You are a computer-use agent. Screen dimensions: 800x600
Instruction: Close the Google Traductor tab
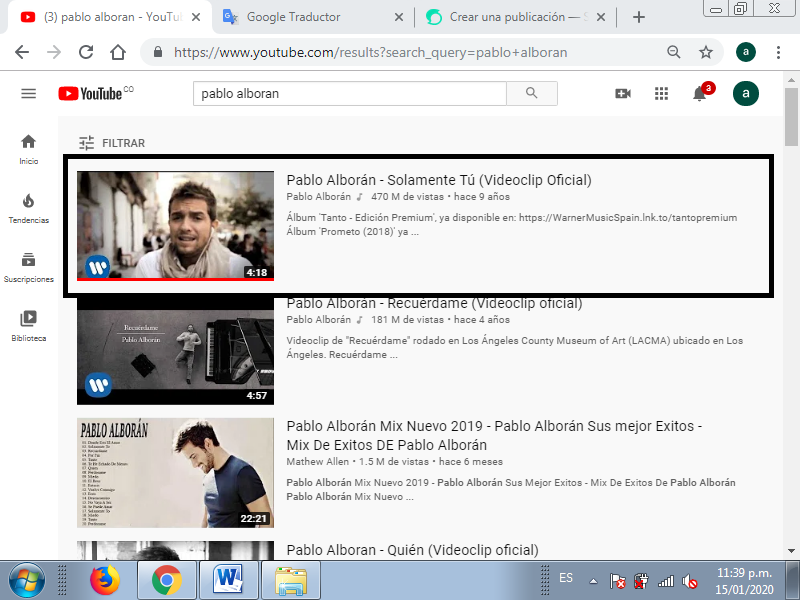pos(399,17)
